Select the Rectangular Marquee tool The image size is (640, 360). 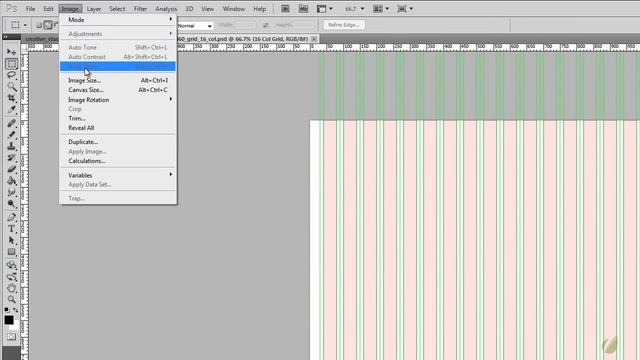coord(11,64)
